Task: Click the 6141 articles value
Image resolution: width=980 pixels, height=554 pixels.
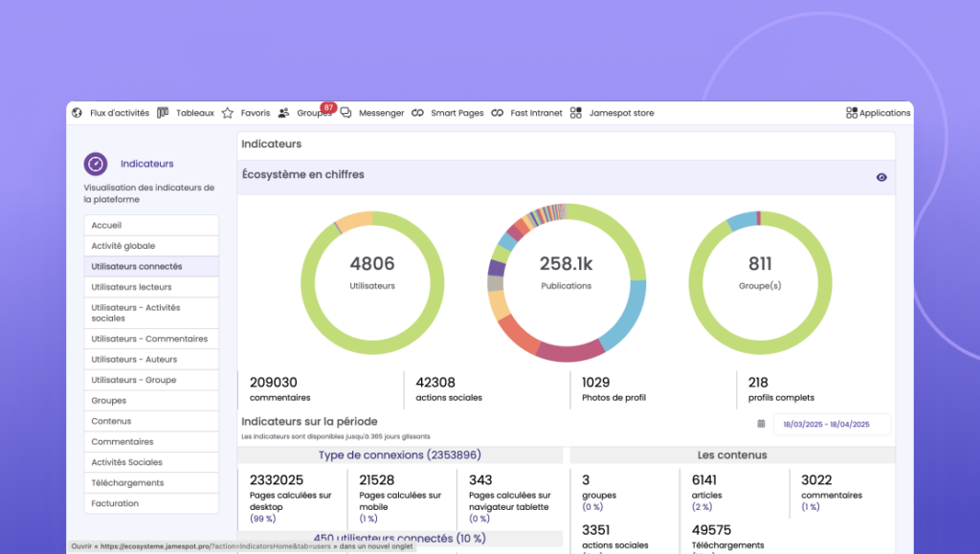Action: (x=704, y=480)
